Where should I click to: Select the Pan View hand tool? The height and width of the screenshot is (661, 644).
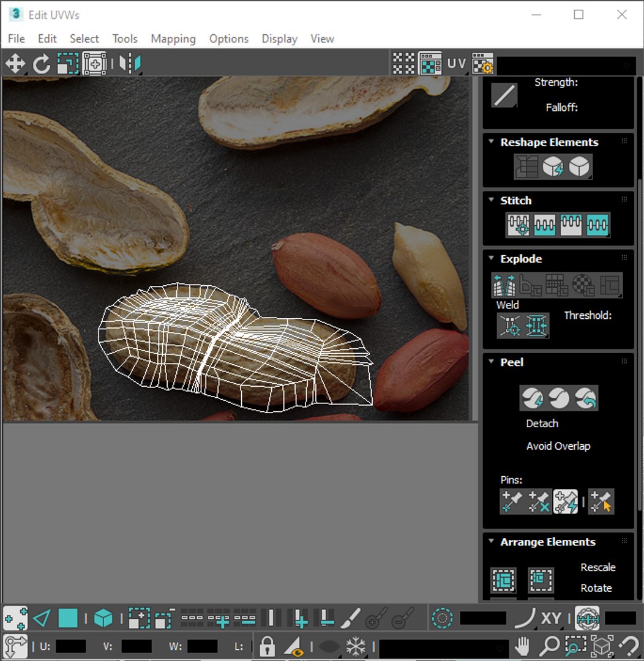[x=523, y=646]
